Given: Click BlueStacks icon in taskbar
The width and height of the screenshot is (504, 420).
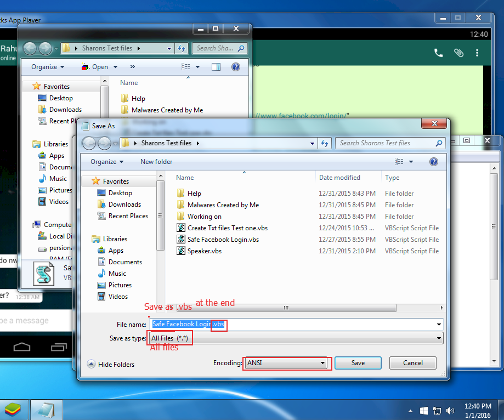Looking at the screenshot, I should point(13,410).
